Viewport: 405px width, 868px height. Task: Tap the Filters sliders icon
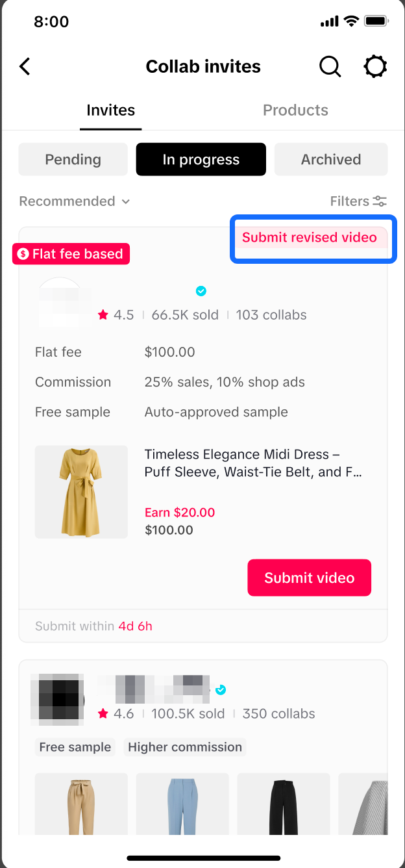pos(380,201)
